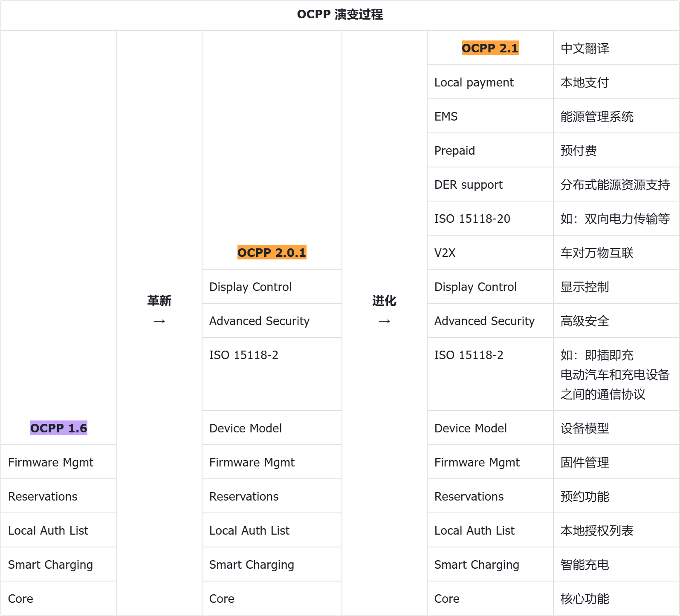Click the 分布式能源资源支持 translation cell
This screenshot has width=680, height=616.
coord(615,184)
